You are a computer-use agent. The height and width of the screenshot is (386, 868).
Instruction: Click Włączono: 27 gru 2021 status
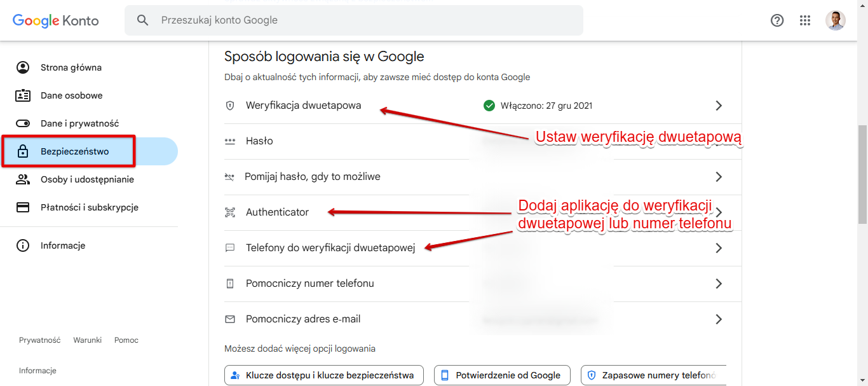pos(546,106)
